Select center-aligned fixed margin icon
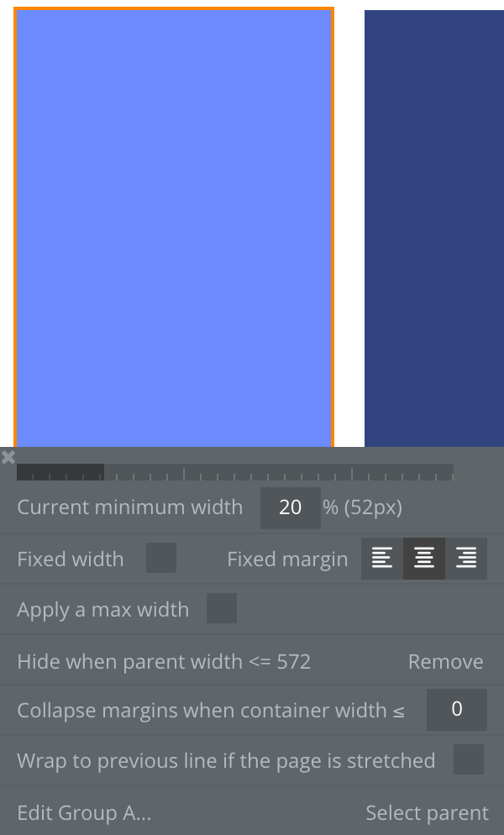Screen dimensions: 504x835 point(424,558)
